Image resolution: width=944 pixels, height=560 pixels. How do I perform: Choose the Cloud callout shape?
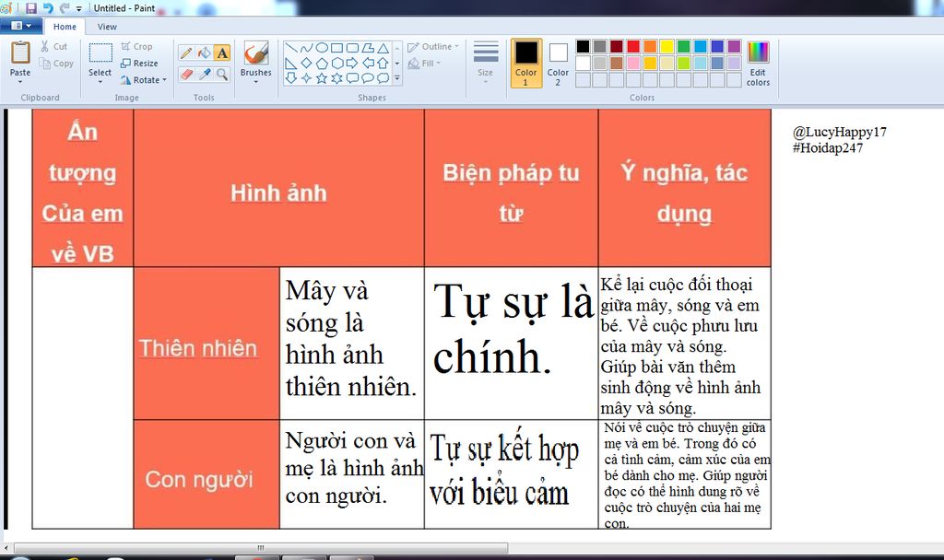point(383,78)
